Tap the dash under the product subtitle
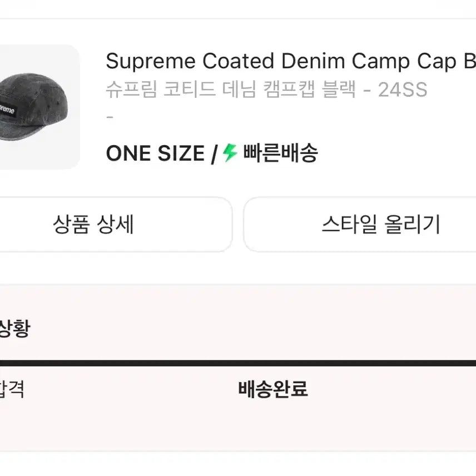This screenshot has height=476, width=476. tap(111, 116)
